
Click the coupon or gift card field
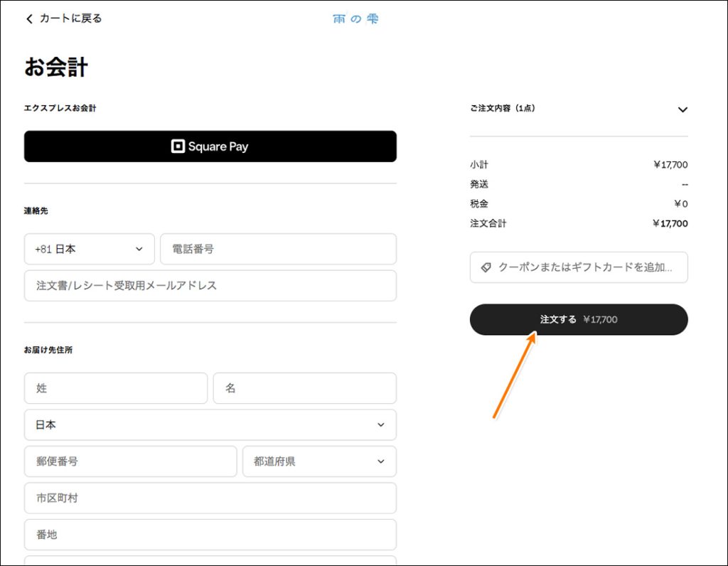(584, 267)
